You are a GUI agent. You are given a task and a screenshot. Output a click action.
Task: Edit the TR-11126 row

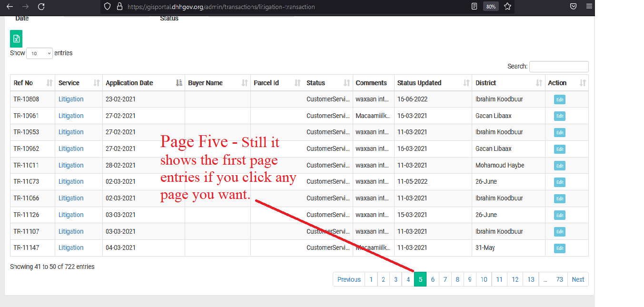pyautogui.click(x=560, y=215)
